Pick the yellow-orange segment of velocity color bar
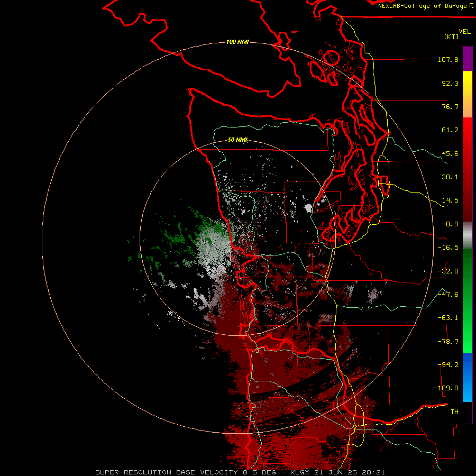Image resolution: width=476 pixels, height=476 pixels. [467, 94]
